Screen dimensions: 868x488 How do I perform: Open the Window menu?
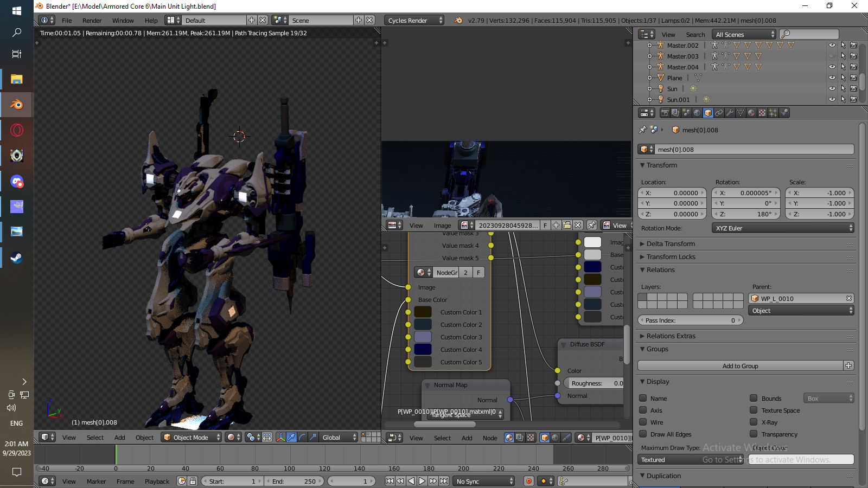123,21
